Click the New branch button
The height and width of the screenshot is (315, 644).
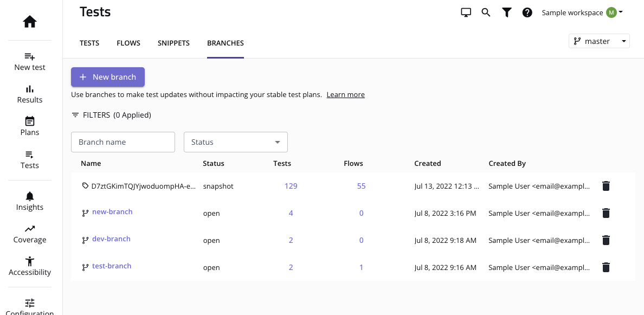(108, 77)
